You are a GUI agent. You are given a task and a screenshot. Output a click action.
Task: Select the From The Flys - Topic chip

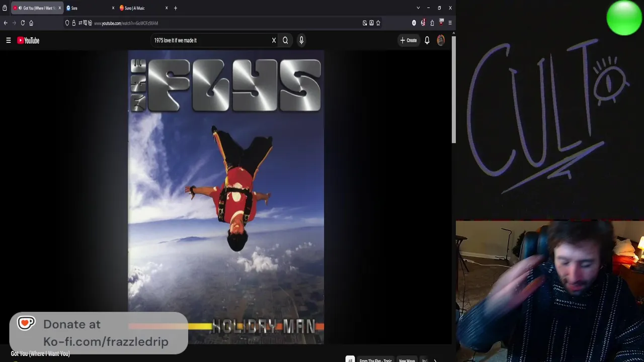point(375,360)
